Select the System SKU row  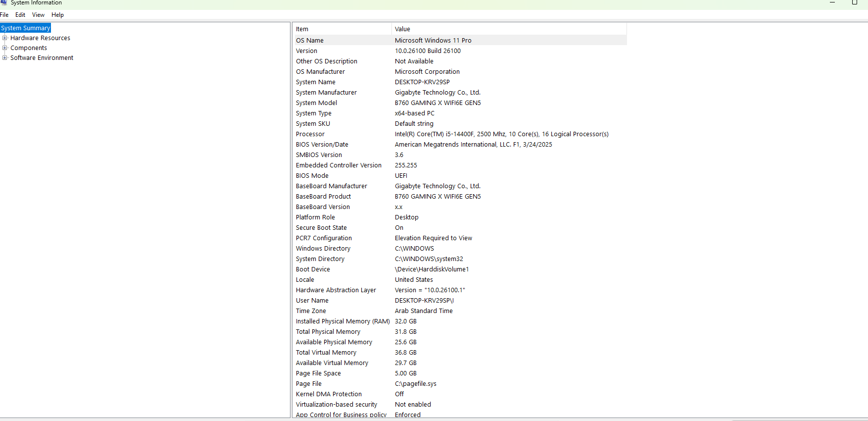click(x=460, y=124)
